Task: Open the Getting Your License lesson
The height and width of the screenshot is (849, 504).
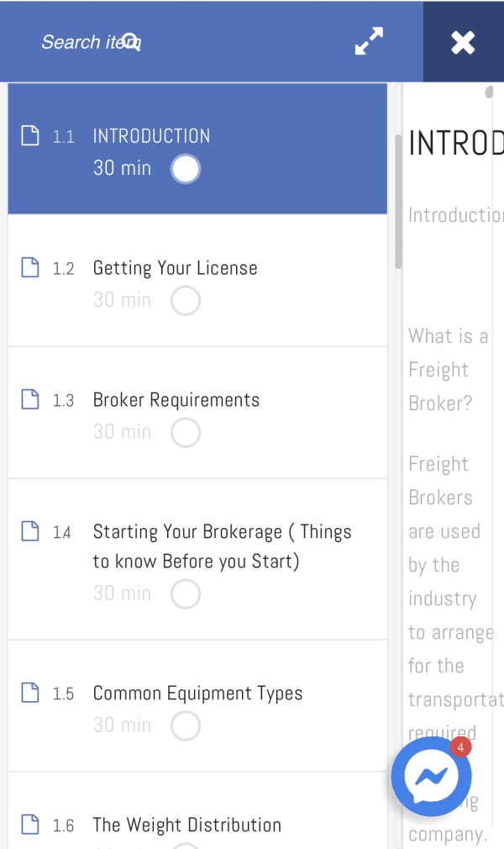Action: pyautogui.click(x=175, y=268)
